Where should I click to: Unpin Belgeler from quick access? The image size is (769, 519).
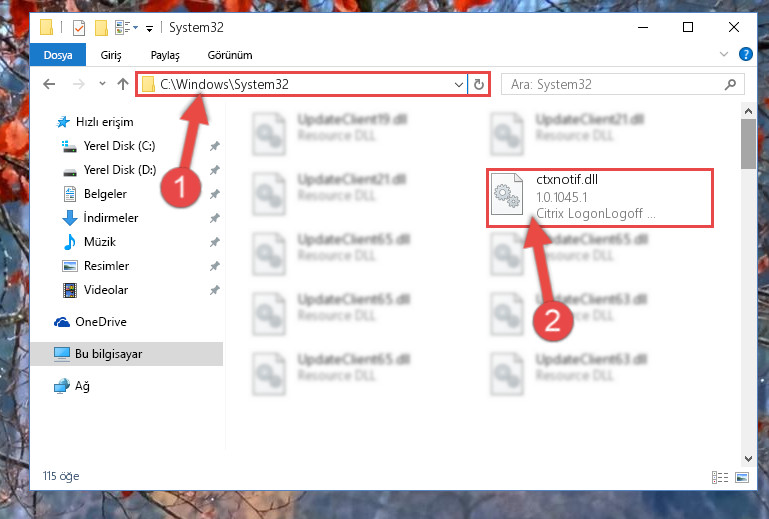tap(214, 194)
